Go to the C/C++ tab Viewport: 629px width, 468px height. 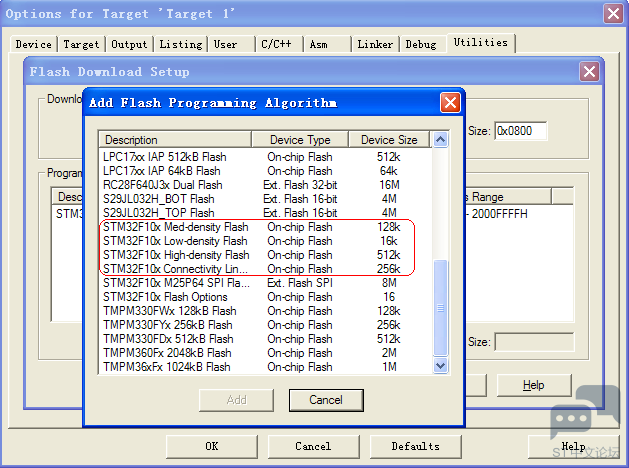(x=279, y=44)
